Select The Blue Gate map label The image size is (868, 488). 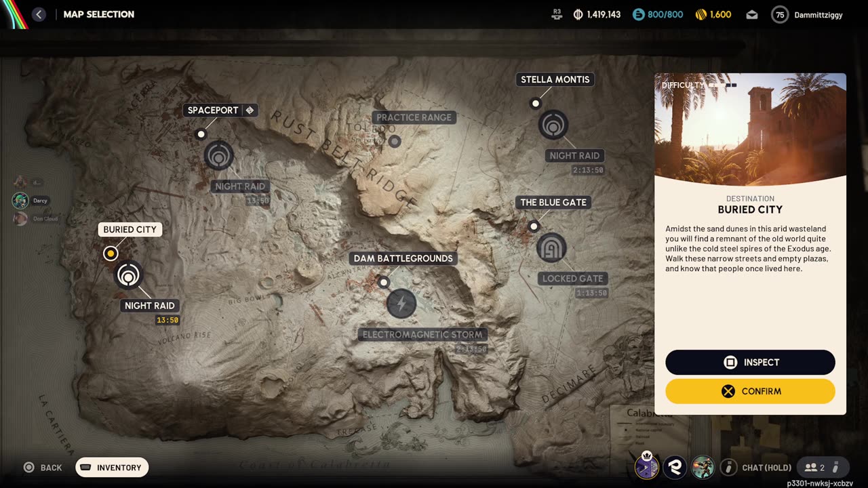553,202
